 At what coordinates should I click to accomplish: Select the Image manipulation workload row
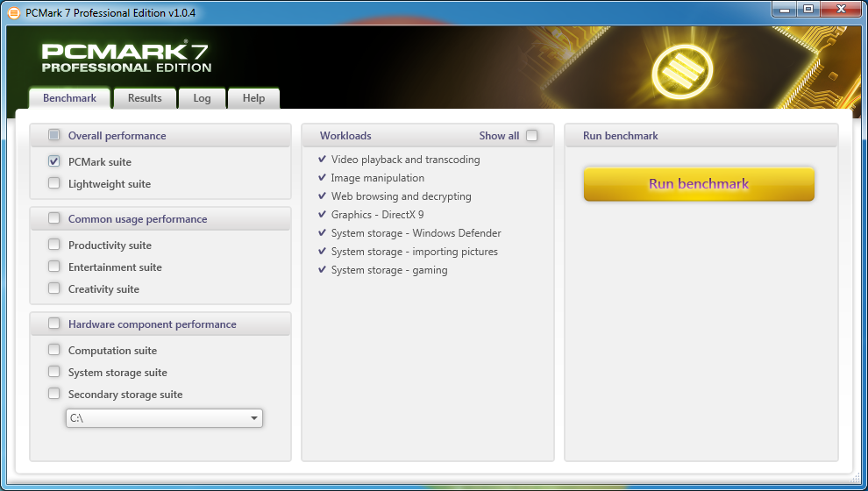[372, 178]
